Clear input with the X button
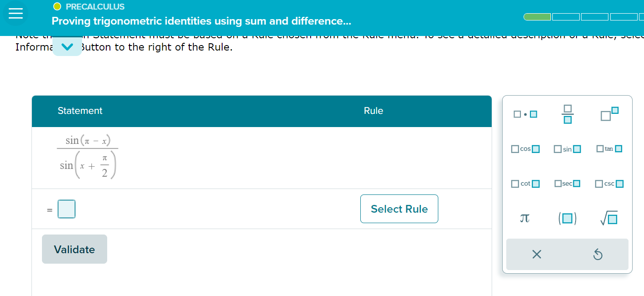 (536, 255)
